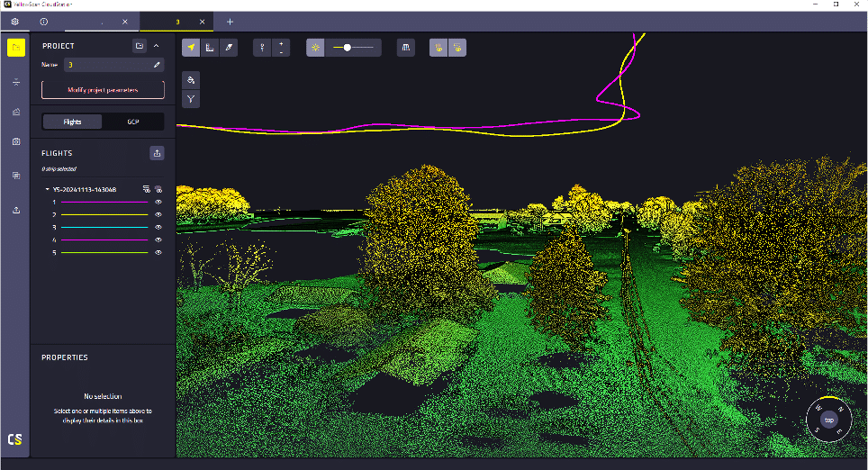The height and width of the screenshot is (470, 868).
Task: Increase point size with the plus stepper
Action: pyautogui.click(x=283, y=43)
